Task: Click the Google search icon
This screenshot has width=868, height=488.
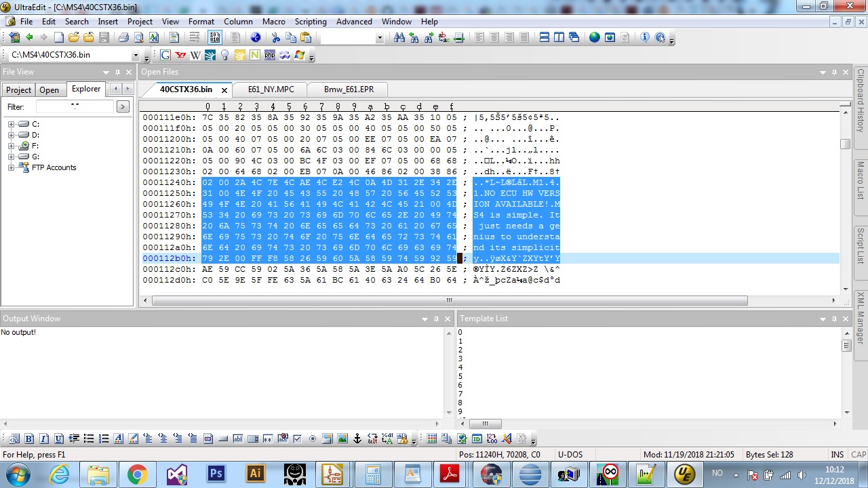Action: pyautogui.click(x=165, y=55)
